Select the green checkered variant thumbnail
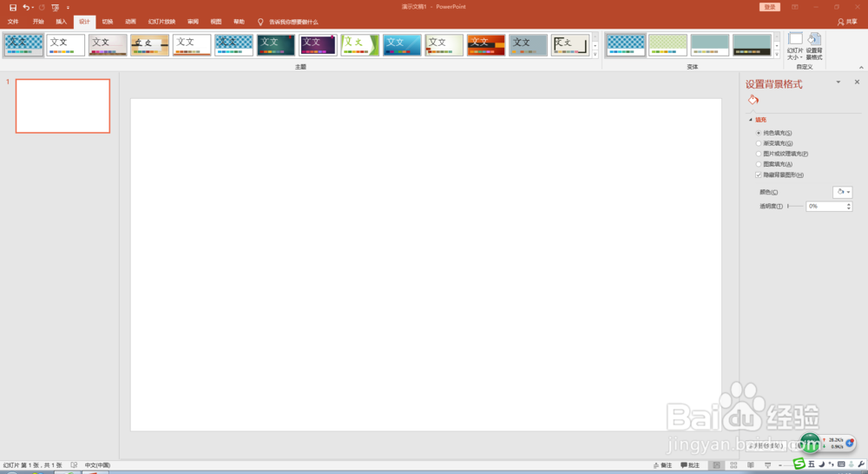The image size is (868, 474). click(667, 45)
